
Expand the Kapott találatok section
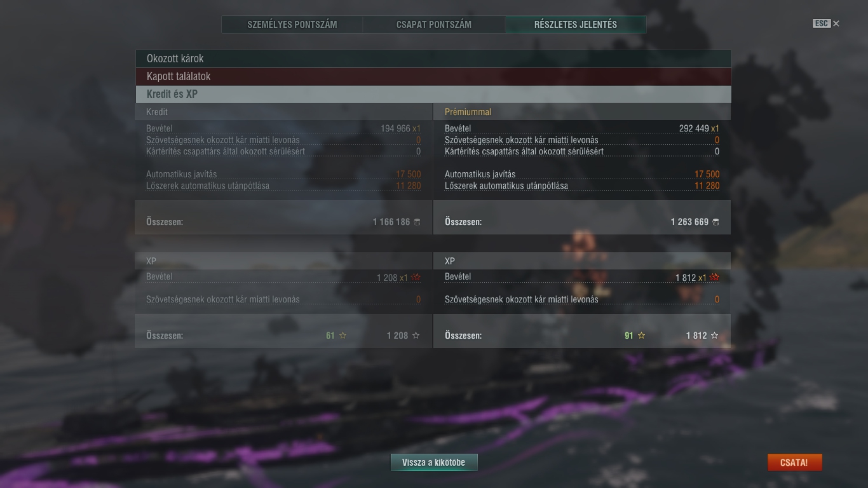point(433,76)
